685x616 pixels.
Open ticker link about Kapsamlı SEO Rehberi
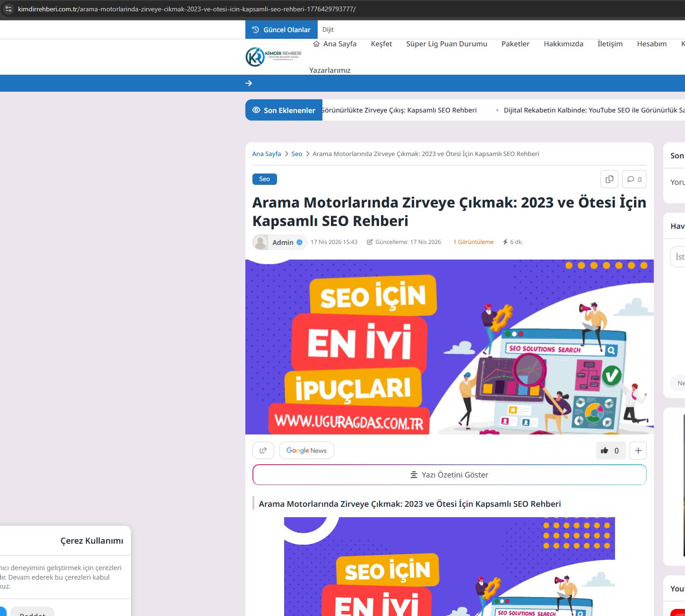(x=399, y=110)
